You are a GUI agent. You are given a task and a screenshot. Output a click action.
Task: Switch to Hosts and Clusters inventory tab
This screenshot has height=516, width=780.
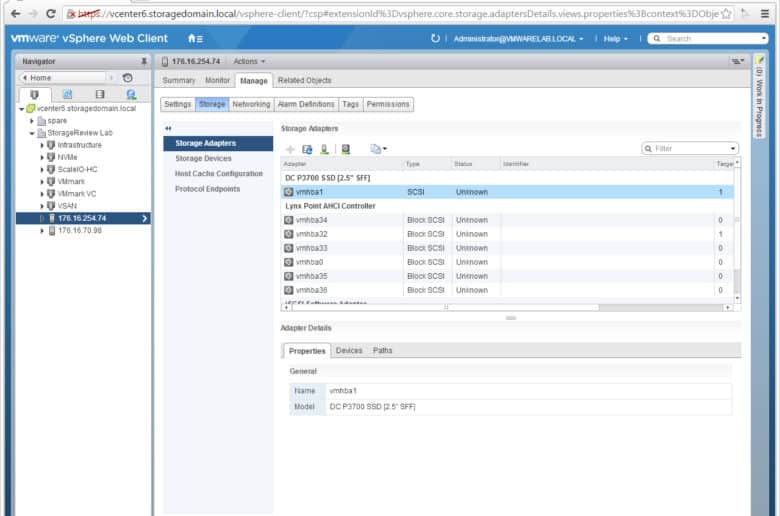(x=34, y=94)
